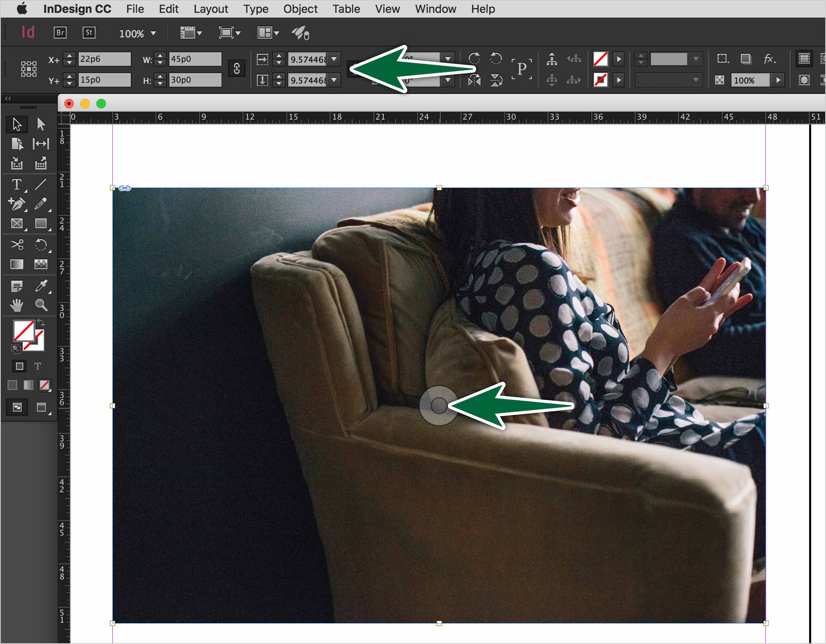The image size is (826, 644).
Task: Choose the reference point locator
Action: (29, 69)
